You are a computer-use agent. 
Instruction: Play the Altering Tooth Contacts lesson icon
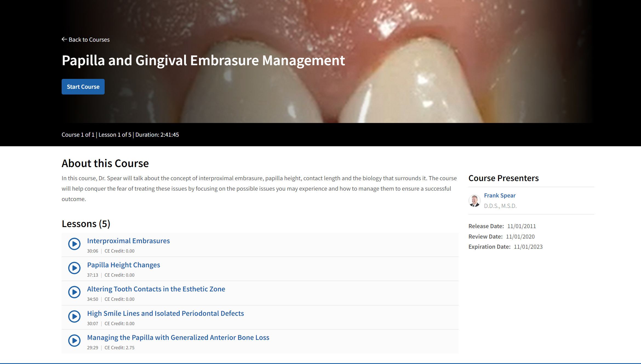click(74, 292)
